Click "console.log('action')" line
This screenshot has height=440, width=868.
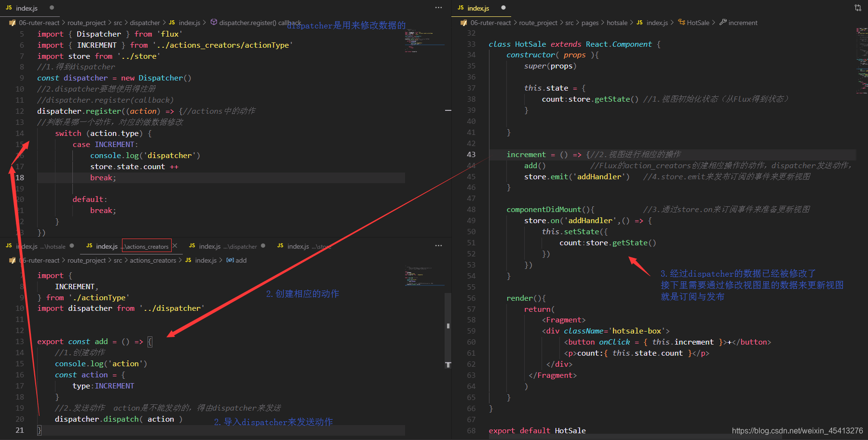(101, 363)
